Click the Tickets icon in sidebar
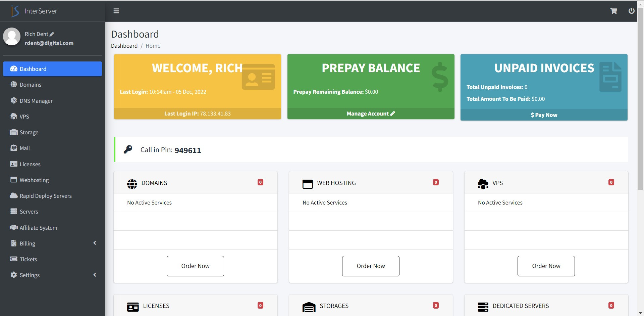644x316 pixels. 14,259
